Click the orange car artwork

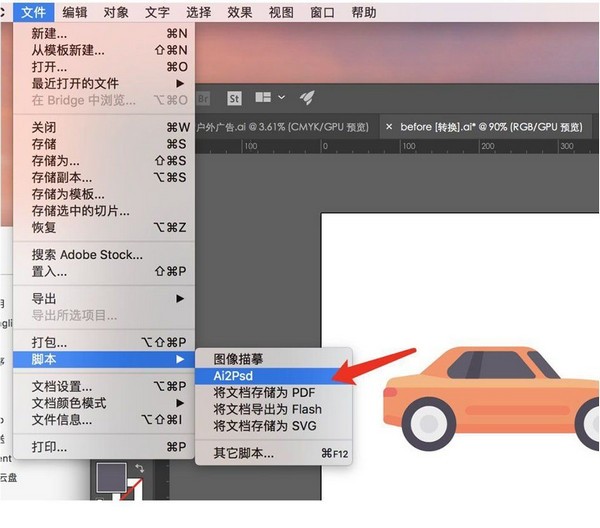491,399
